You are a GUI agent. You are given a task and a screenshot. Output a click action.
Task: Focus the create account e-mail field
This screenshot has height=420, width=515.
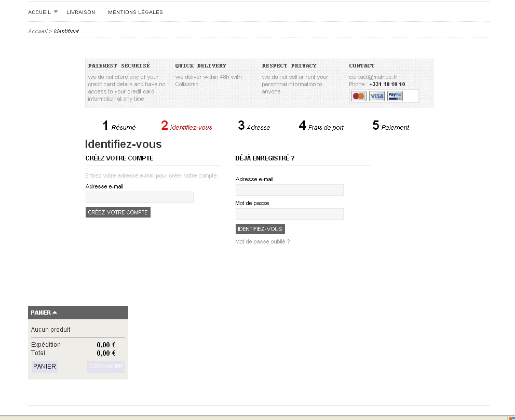pyautogui.click(x=140, y=197)
